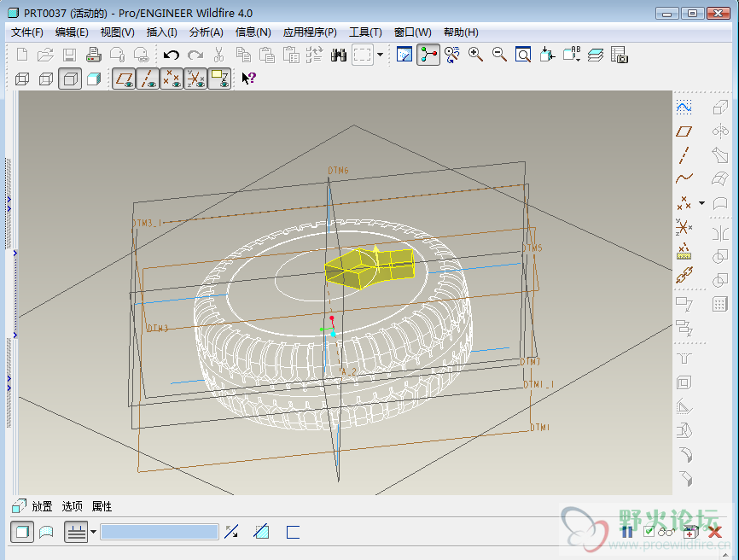Toggle datum planes display
Image resolution: width=739 pixels, height=560 pixels.
click(125, 79)
